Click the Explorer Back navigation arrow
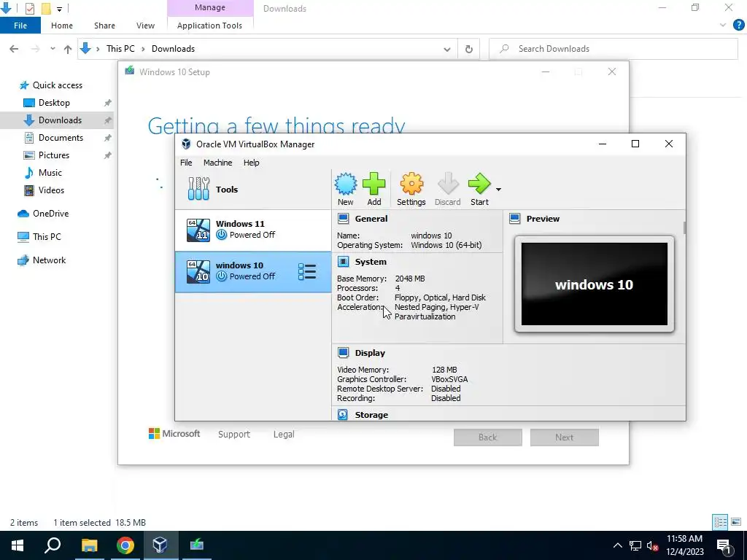 (14, 49)
